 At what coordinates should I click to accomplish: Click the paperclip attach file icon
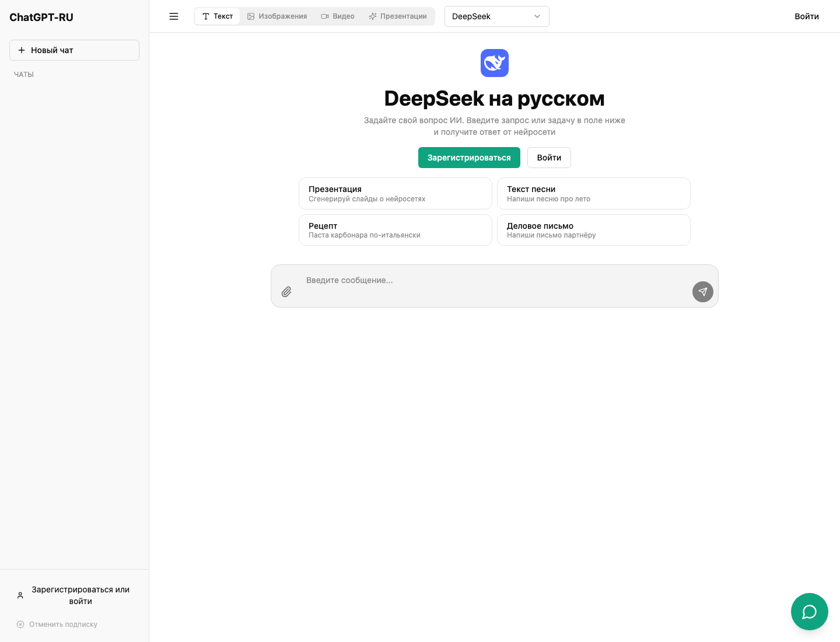(x=286, y=292)
